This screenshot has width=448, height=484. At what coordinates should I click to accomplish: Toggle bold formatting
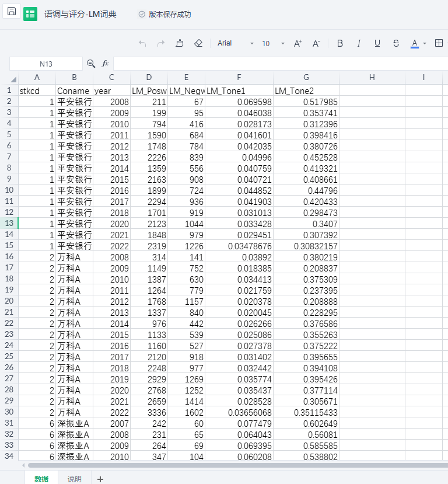(x=340, y=44)
